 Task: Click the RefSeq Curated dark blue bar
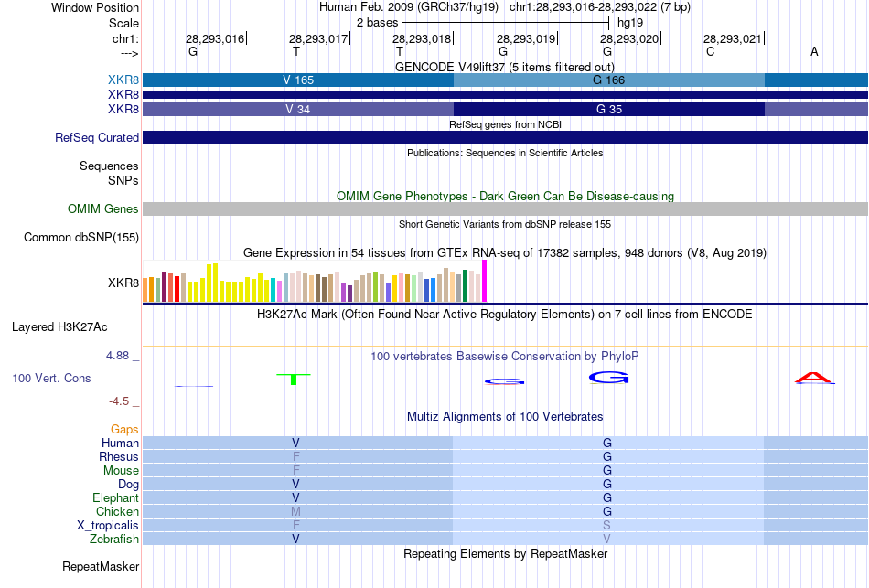point(505,137)
